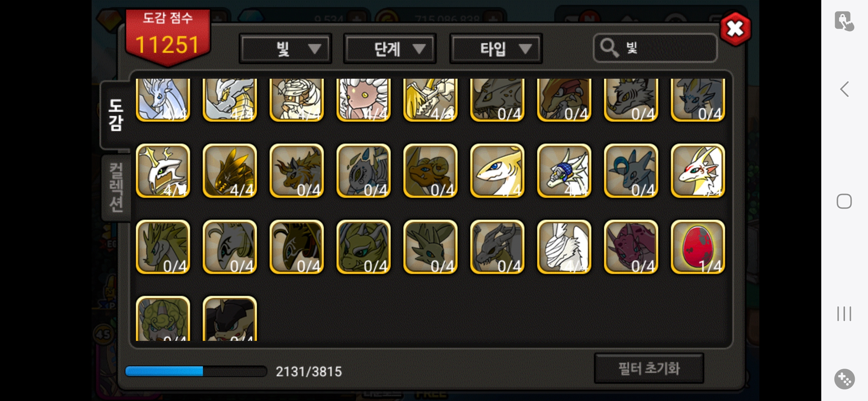Tap the curly-maned sheep dragon card
868x401 pixels.
[163, 319]
